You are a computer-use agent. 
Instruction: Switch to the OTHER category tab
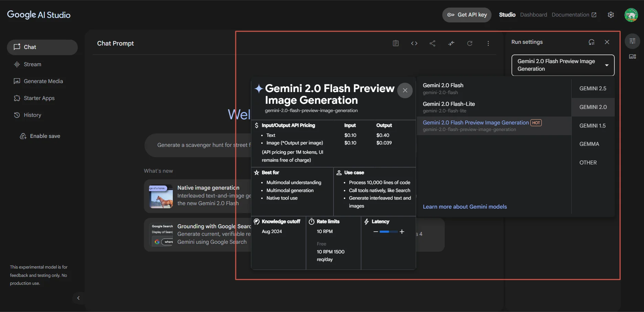click(593, 163)
